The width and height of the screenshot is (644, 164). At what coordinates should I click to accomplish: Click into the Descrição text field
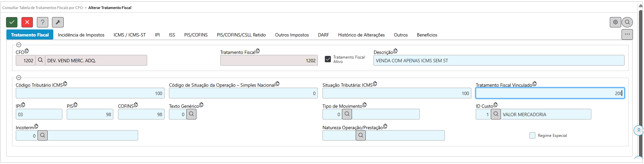pos(499,61)
